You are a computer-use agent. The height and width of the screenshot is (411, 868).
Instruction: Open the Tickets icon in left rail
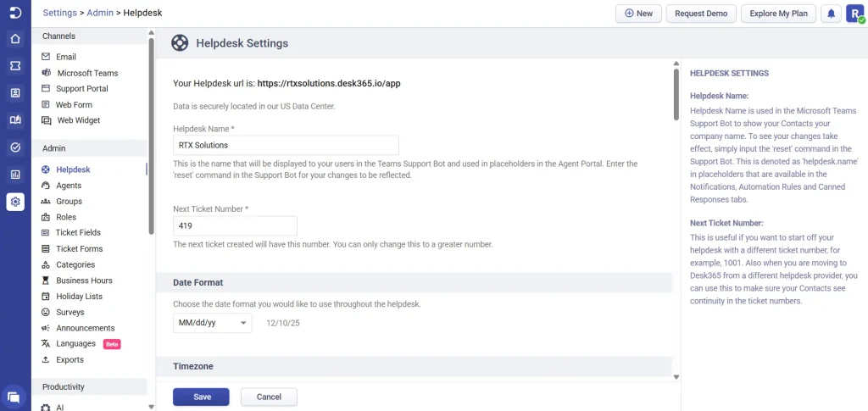point(15,66)
